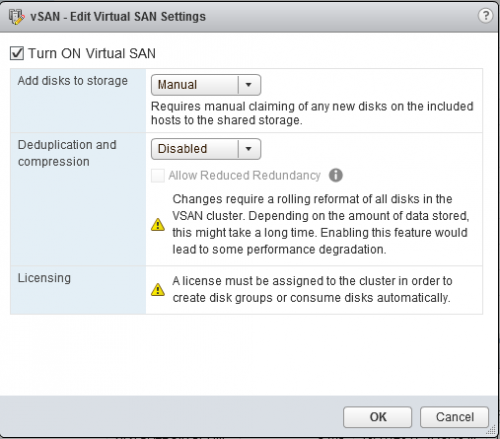Toggle the Turn ON Virtual SAN checkbox
Image resolution: width=500 pixels, height=439 pixels.
point(17,53)
